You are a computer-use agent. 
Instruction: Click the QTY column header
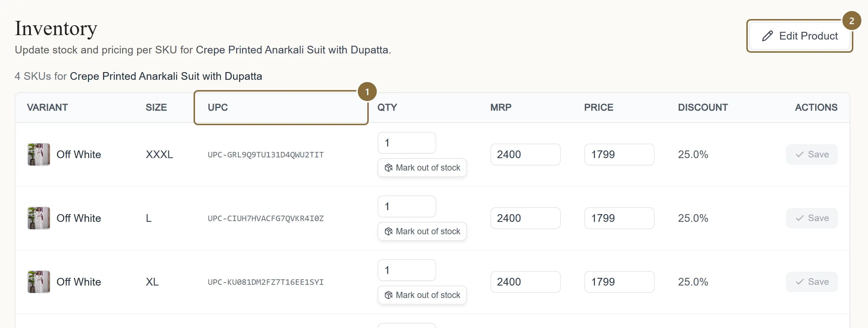click(x=387, y=108)
